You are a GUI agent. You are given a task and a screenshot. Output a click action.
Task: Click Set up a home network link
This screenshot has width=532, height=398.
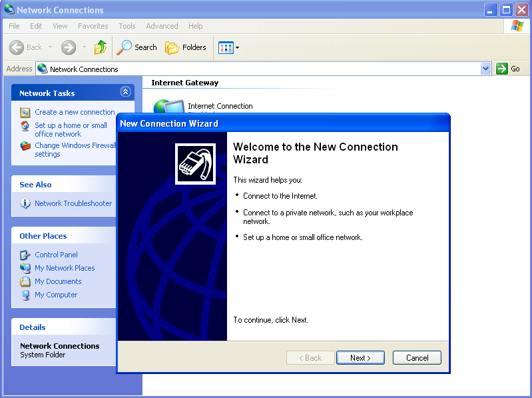point(71,130)
